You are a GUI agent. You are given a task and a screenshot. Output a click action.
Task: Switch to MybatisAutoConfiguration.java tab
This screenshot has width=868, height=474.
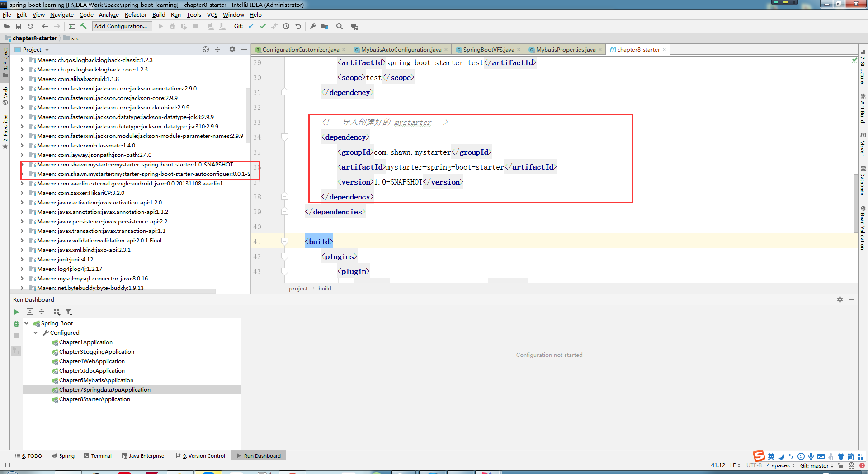(x=401, y=50)
